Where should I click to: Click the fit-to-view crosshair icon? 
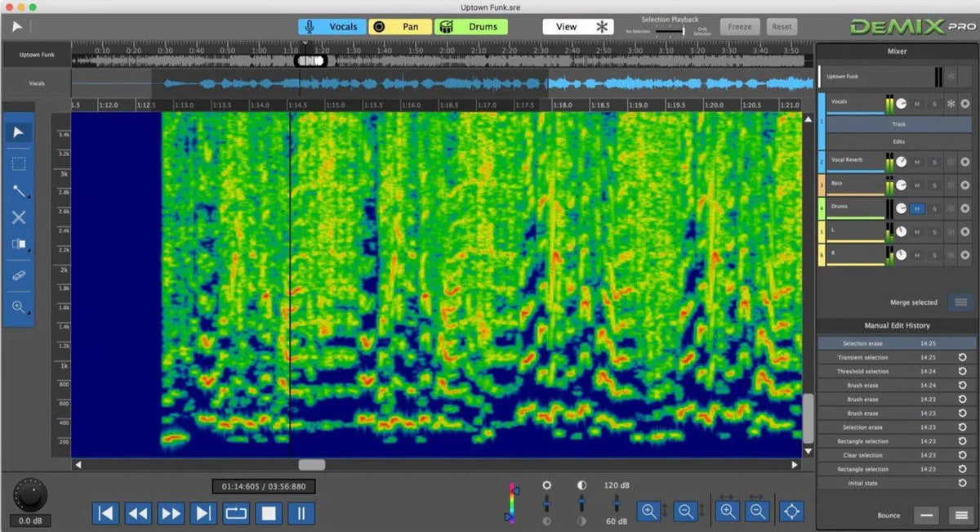tap(791, 511)
